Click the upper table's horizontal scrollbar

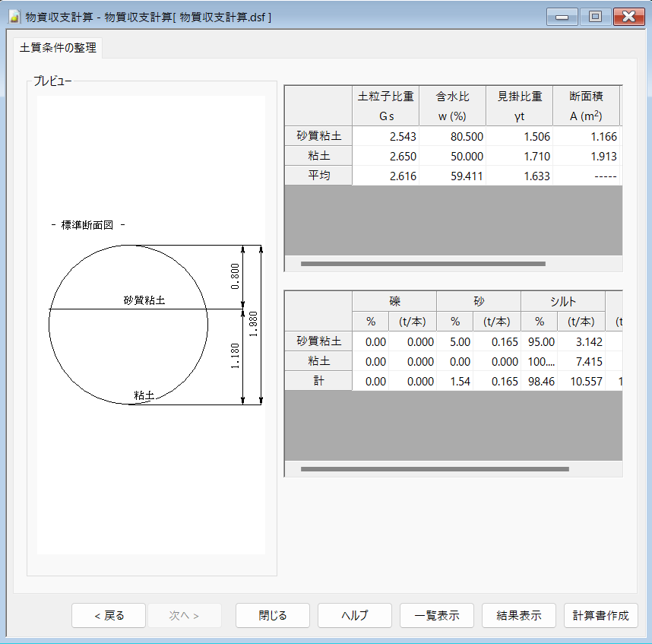423,264
